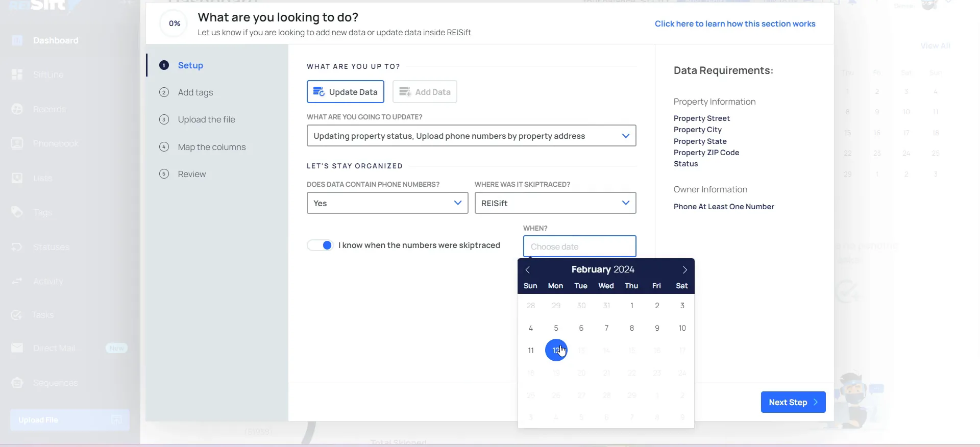Screen dimensions: 980x447
Task: Open Dashboard from the sidebar
Action: 55,40
